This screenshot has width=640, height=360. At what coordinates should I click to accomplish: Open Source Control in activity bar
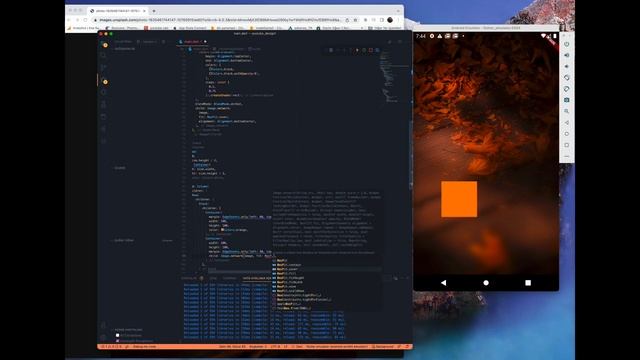104,67
